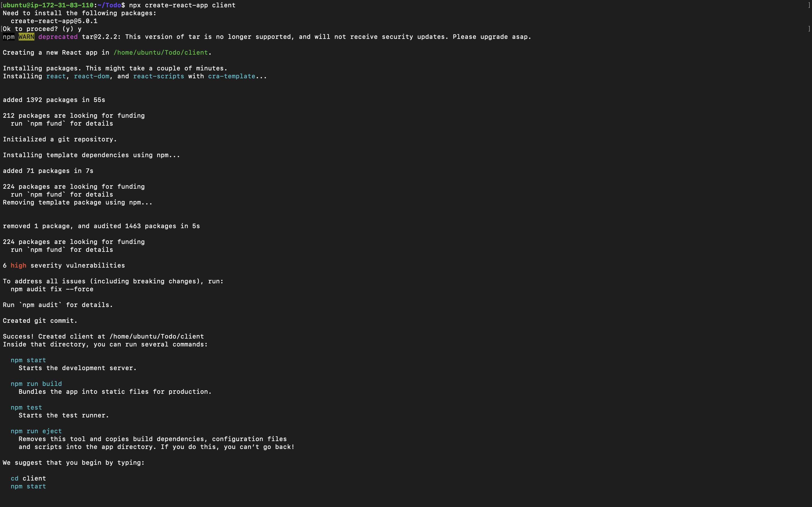Select the cd client suggested command
The width and height of the screenshot is (812, 507).
pyautogui.click(x=28, y=478)
